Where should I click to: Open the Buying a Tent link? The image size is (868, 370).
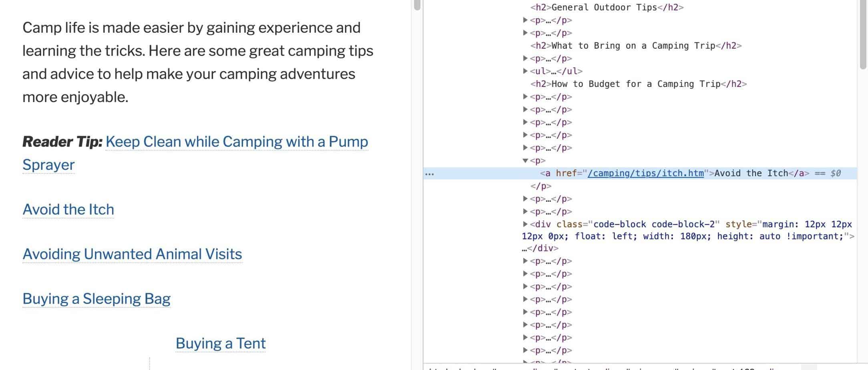point(220,344)
